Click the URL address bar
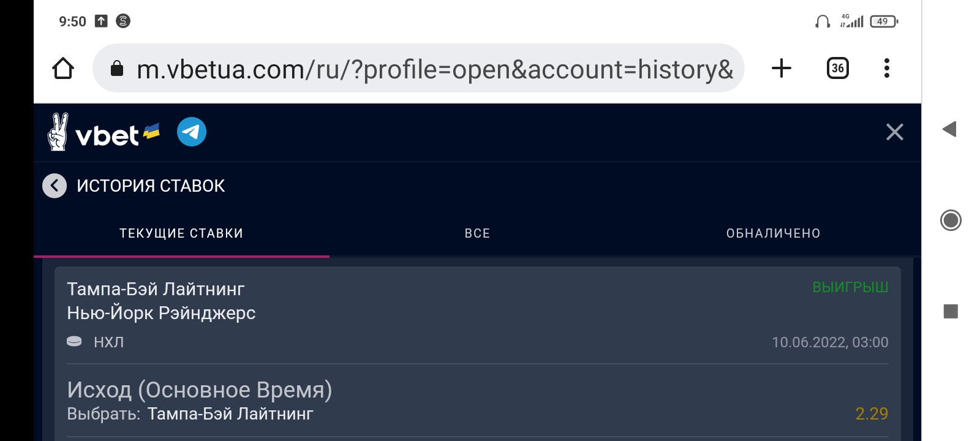Image resolution: width=980 pixels, height=441 pixels. 429,69
